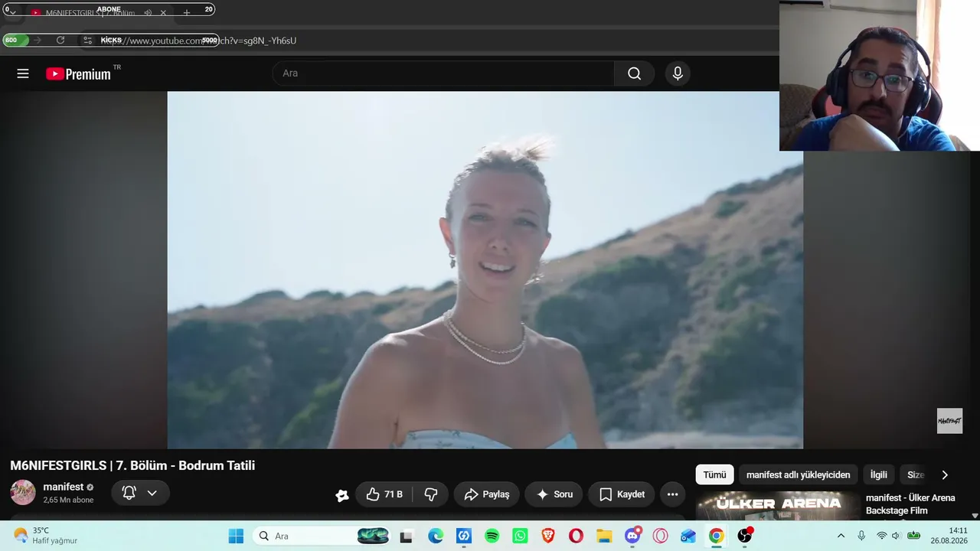This screenshot has width=980, height=551.
Task: Reload the YouTube page
Action: click(60, 41)
